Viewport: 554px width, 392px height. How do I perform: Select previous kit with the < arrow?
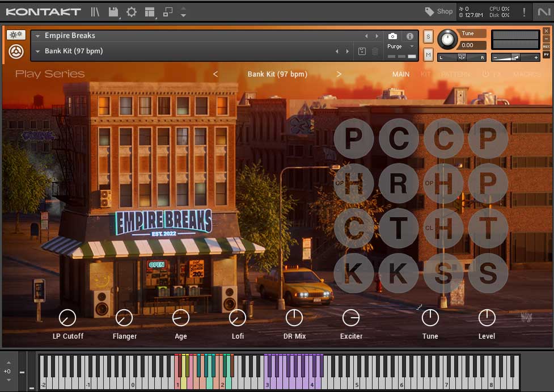[215, 74]
